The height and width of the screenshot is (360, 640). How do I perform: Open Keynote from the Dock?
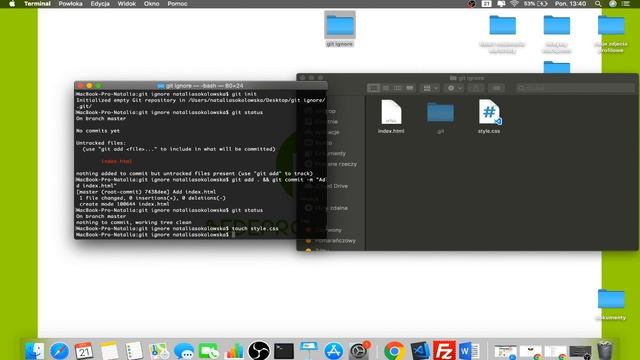tap(309, 351)
